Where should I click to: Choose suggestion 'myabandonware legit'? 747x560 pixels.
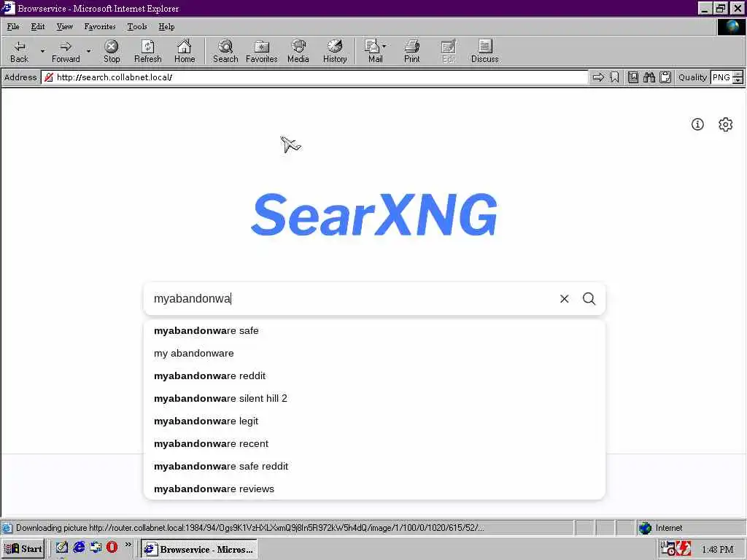coord(374,421)
